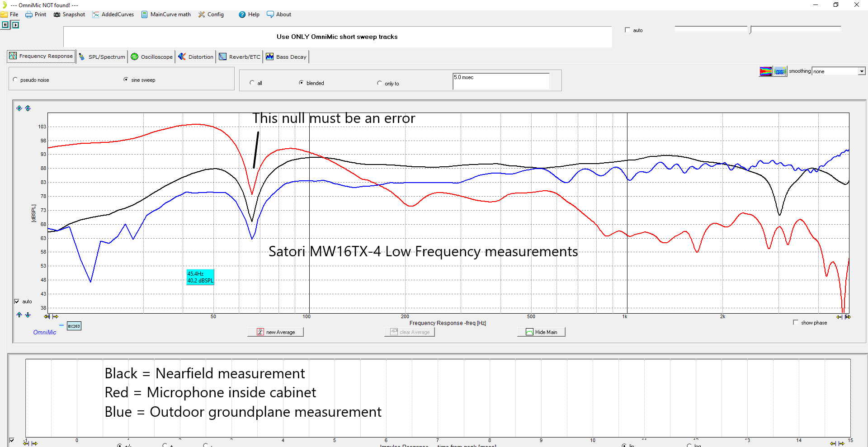This screenshot has height=447, width=868.
Task: Toggle the impulse response panel checkbox
Action: (x=12, y=440)
